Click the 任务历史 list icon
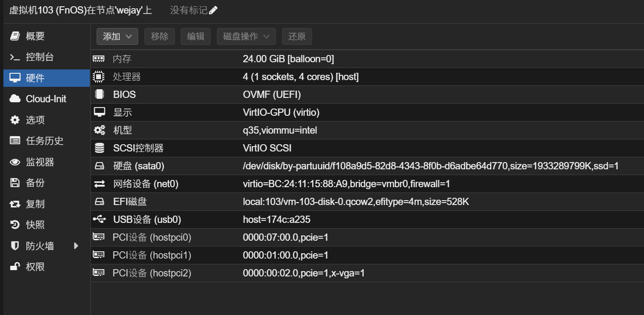The width and height of the screenshot is (644, 315). 15,141
